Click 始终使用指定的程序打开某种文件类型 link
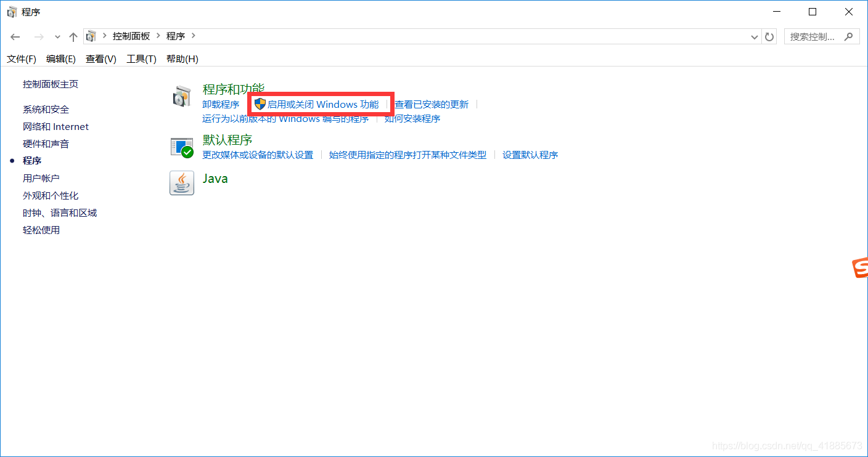The image size is (868, 457). tap(407, 155)
